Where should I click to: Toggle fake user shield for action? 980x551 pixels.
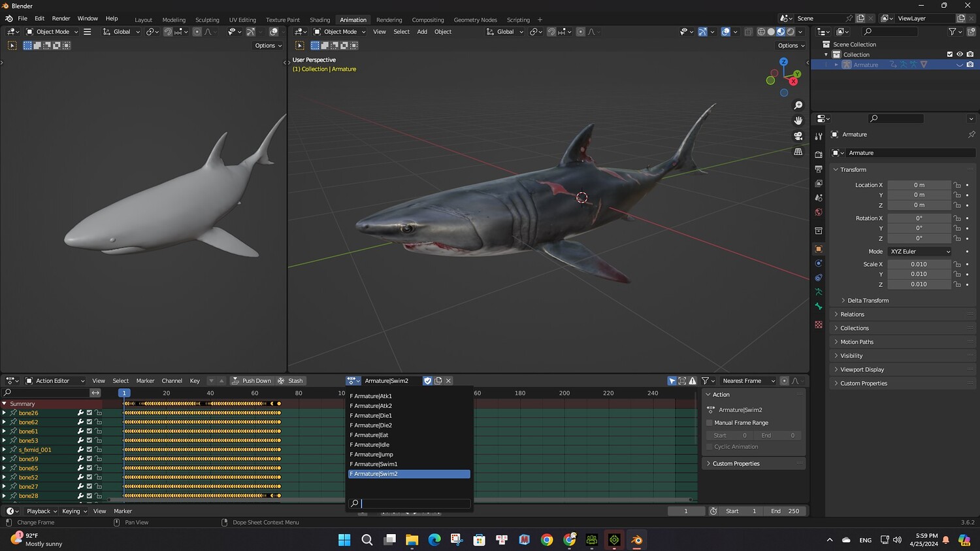427,381
